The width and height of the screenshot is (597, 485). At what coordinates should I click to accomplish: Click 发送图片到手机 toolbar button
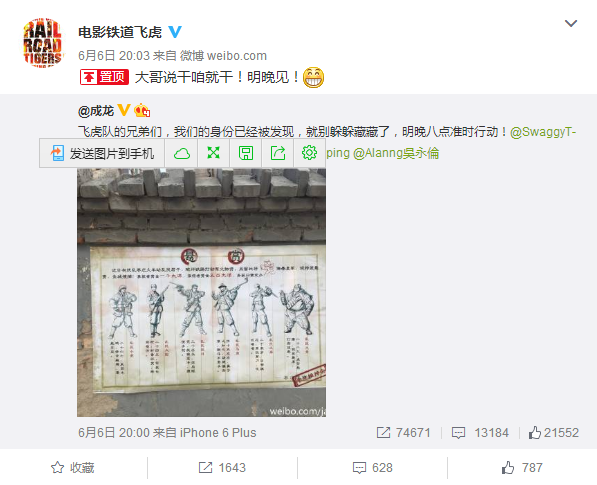(x=102, y=153)
